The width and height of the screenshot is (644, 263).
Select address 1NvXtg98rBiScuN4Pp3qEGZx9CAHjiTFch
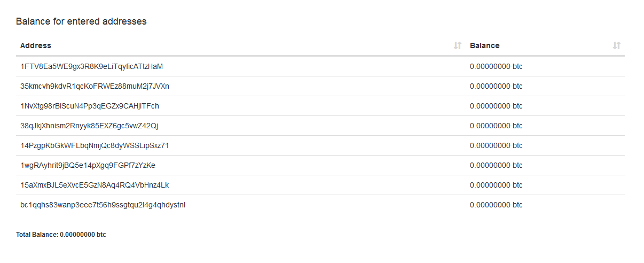tap(90, 106)
